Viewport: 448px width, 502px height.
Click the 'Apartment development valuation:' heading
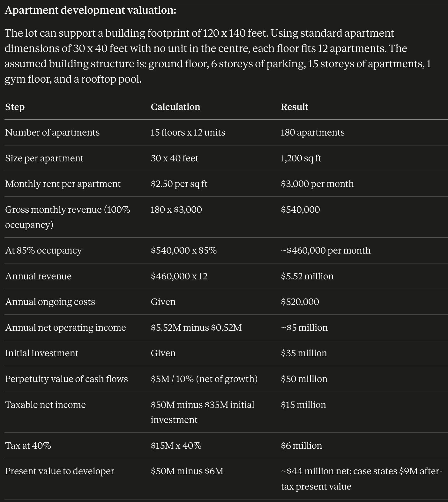pyautogui.click(x=90, y=10)
